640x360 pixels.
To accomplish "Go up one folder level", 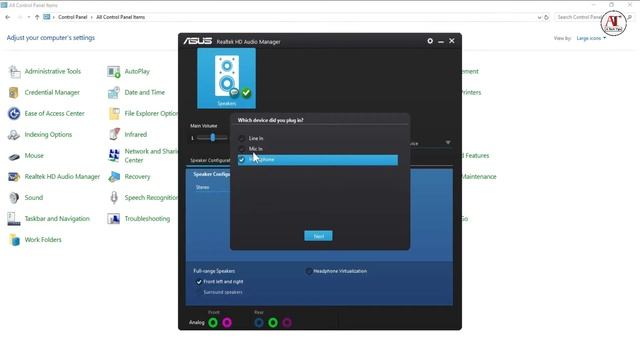I will pos(37,17).
